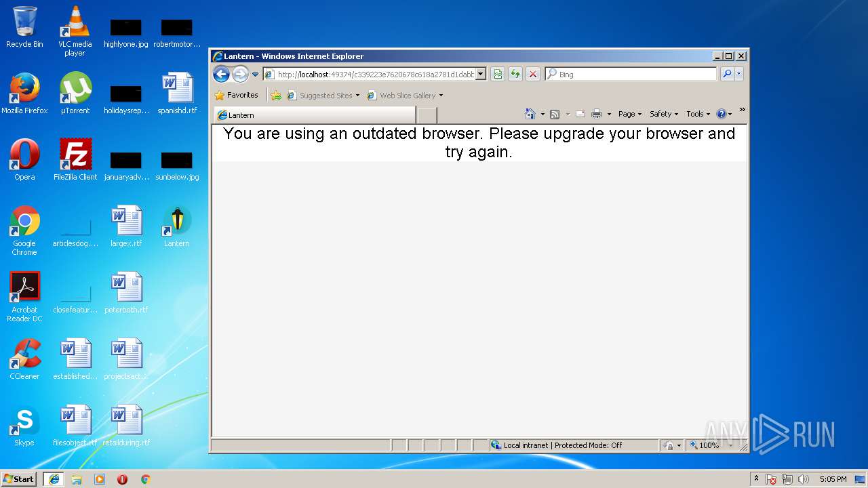Select the sunbelow.jpg thumbnail

[x=177, y=165]
